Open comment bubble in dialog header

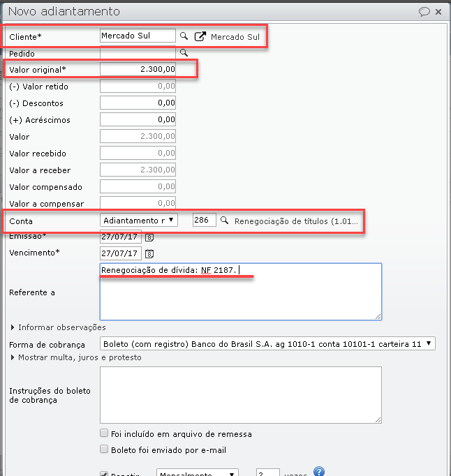click(424, 12)
